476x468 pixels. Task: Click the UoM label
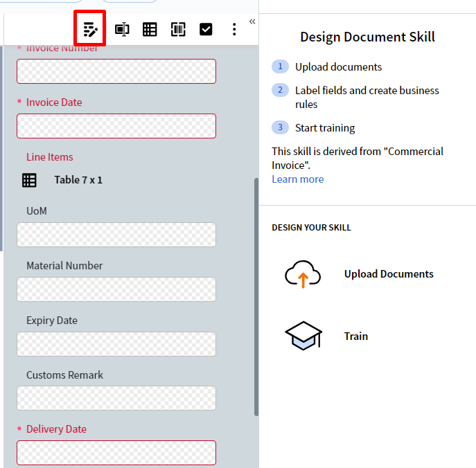(x=37, y=210)
